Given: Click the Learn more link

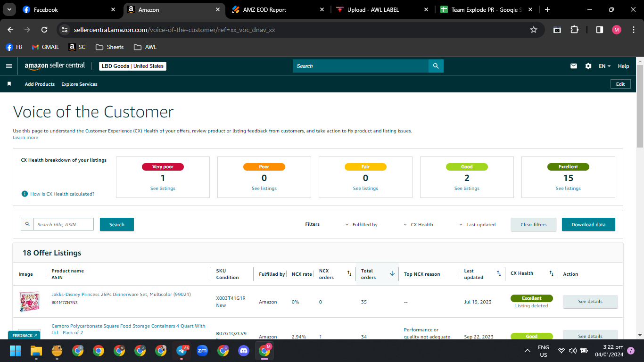Looking at the screenshot, I should point(25,138).
